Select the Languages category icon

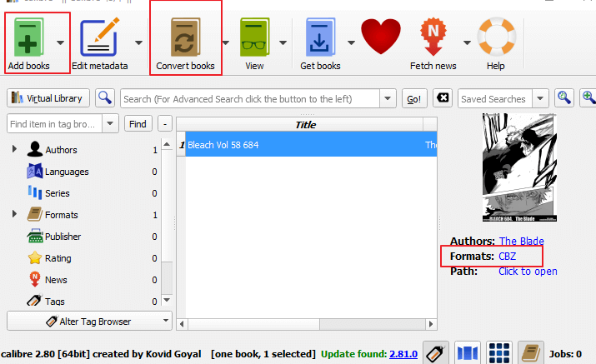[34, 172]
